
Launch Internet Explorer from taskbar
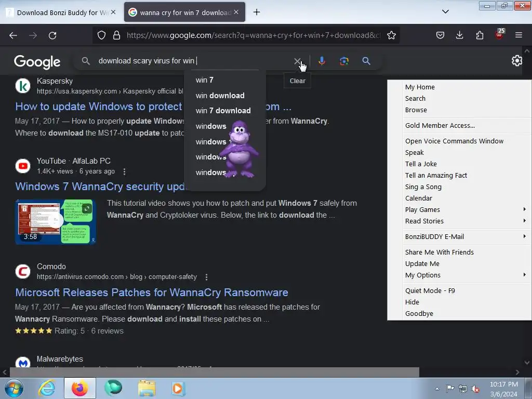46,389
